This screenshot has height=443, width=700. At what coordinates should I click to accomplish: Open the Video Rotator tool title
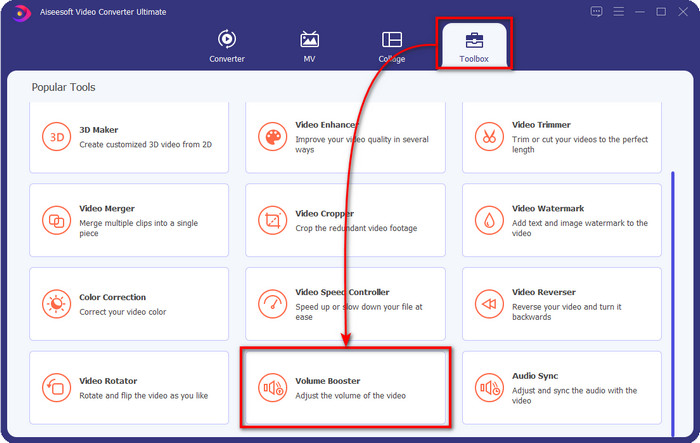(x=108, y=381)
